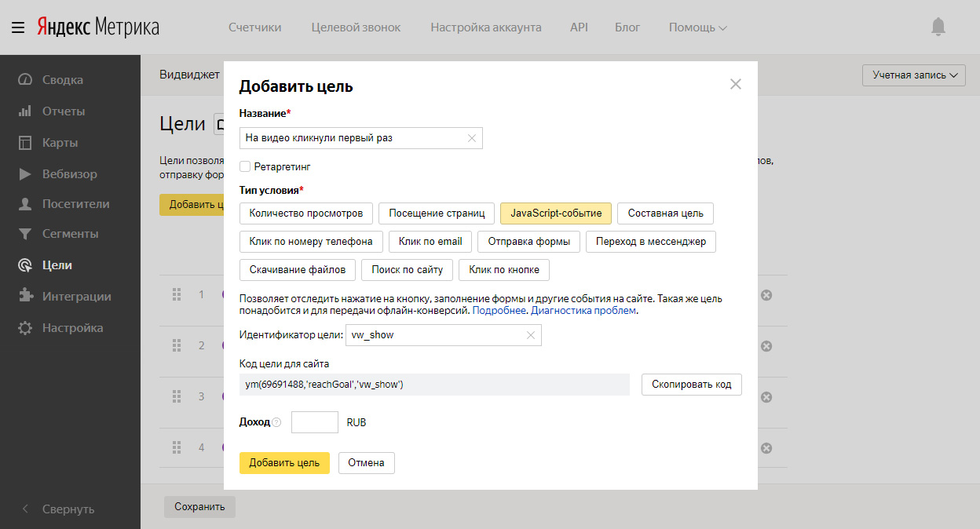Viewport: 980px width, 529px height.
Task: Click the Видвиджет counter name
Action: pyautogui.click(x=190, y=75)
